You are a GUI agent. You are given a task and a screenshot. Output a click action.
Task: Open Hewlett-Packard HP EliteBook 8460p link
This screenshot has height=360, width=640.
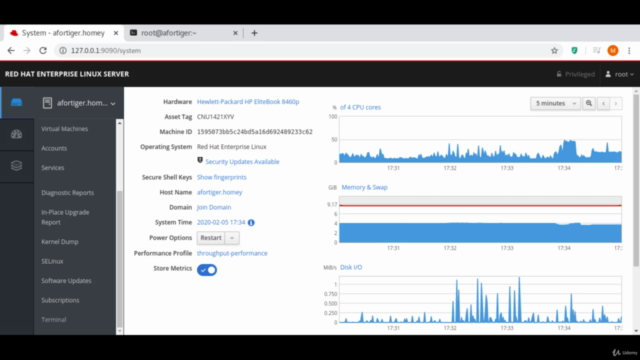point(248,102)
